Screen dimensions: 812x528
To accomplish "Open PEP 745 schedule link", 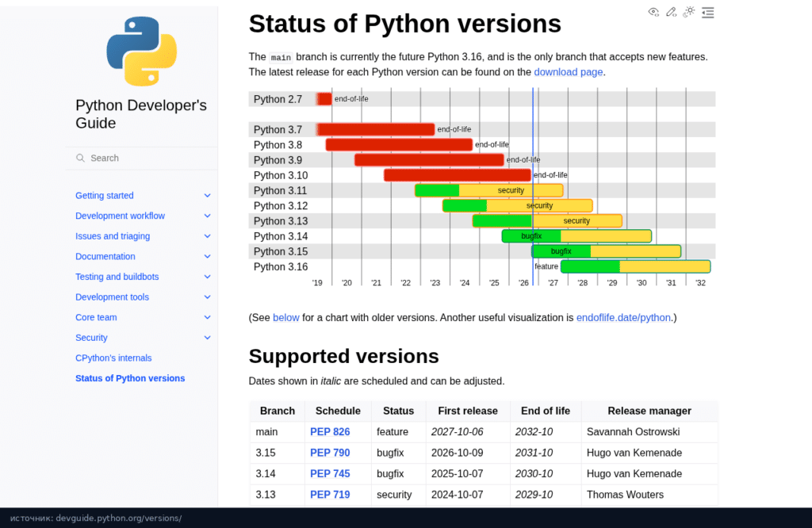I will click(330, 473).
